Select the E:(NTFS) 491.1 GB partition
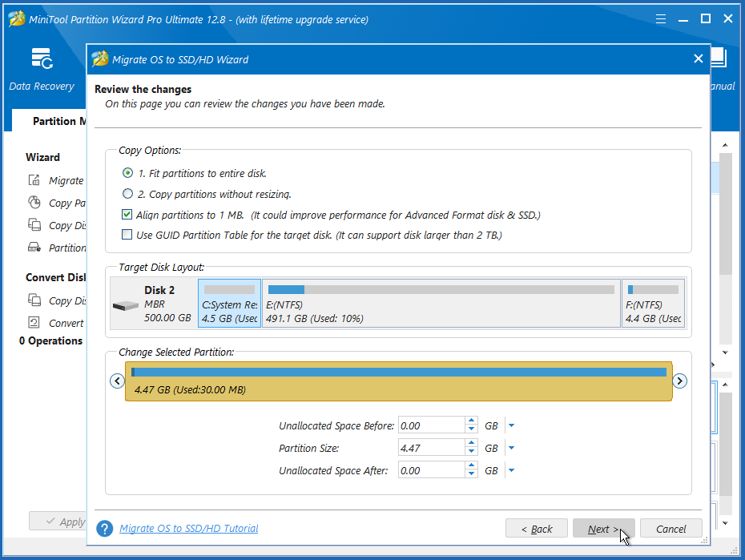Viewport: 745px width, 560px height. point(441,303)
